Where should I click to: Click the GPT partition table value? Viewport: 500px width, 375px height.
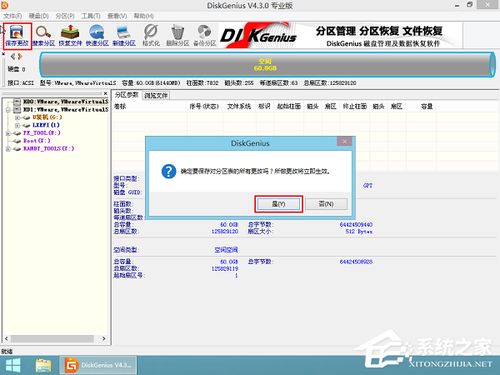(368, 186)
